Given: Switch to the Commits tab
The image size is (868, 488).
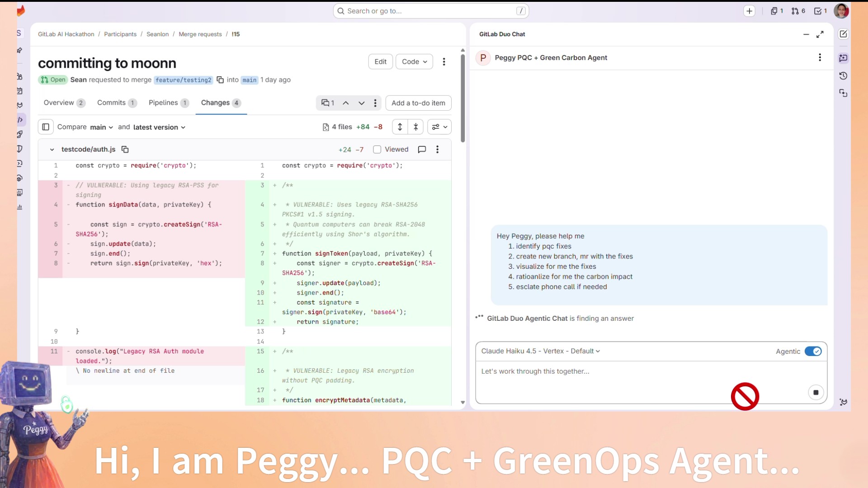Looking at the screenshot, I should 111,103.
